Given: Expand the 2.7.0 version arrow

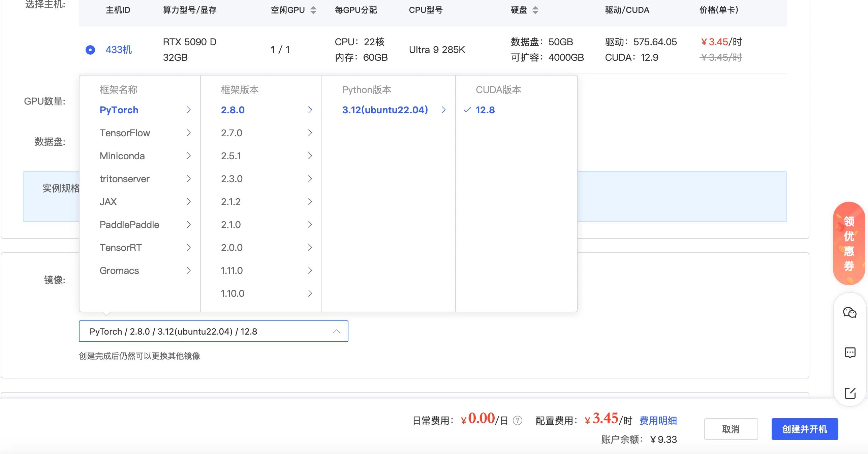Looking at the screenshot, I should pyautogui.click(x=310, y=133).
